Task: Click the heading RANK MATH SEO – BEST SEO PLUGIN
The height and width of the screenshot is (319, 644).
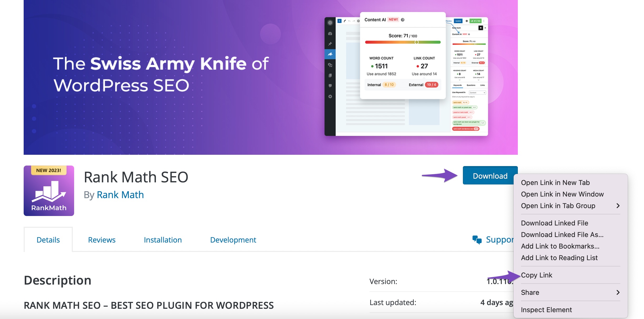Action: point(149,305)
